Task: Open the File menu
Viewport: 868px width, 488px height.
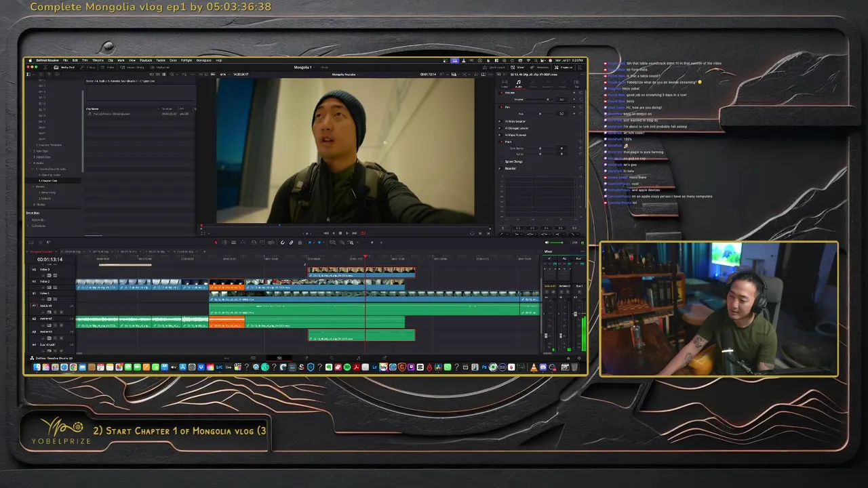Action: tap(65, 60)
